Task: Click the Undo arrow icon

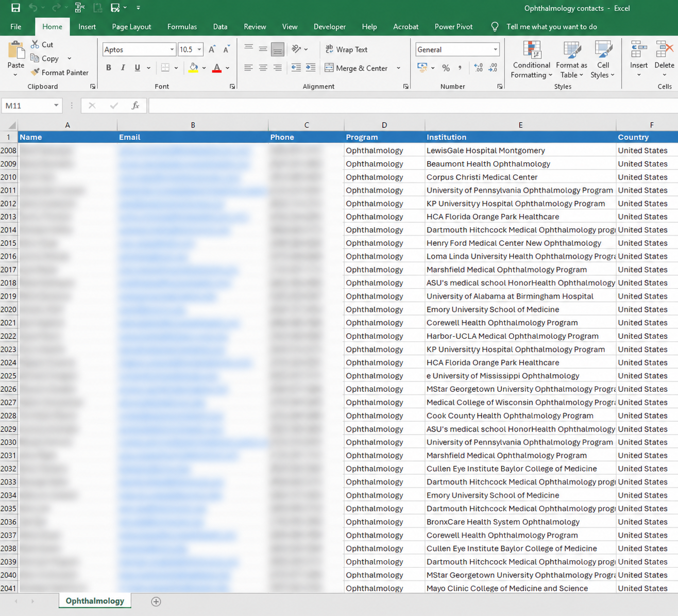Action: pos(33,8)
